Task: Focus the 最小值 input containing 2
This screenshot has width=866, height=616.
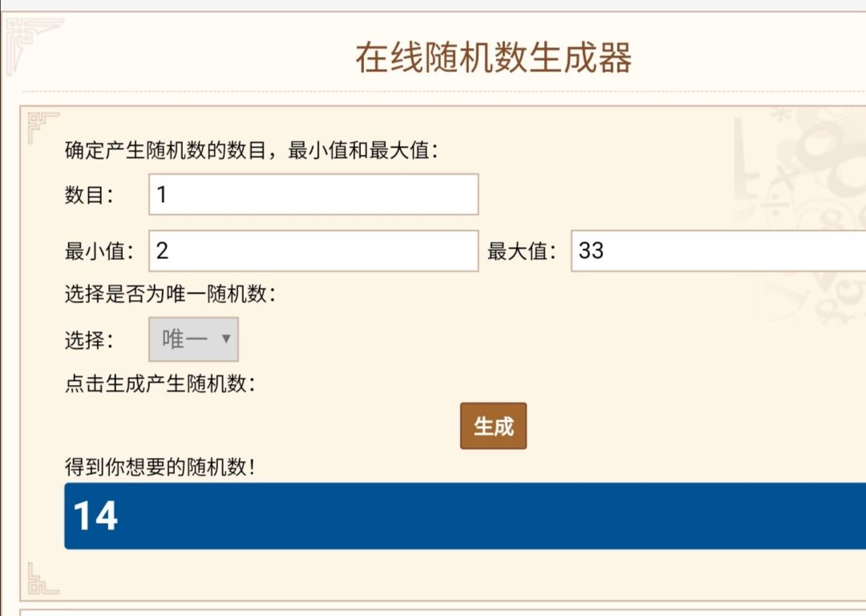Action: click(314, 251)
